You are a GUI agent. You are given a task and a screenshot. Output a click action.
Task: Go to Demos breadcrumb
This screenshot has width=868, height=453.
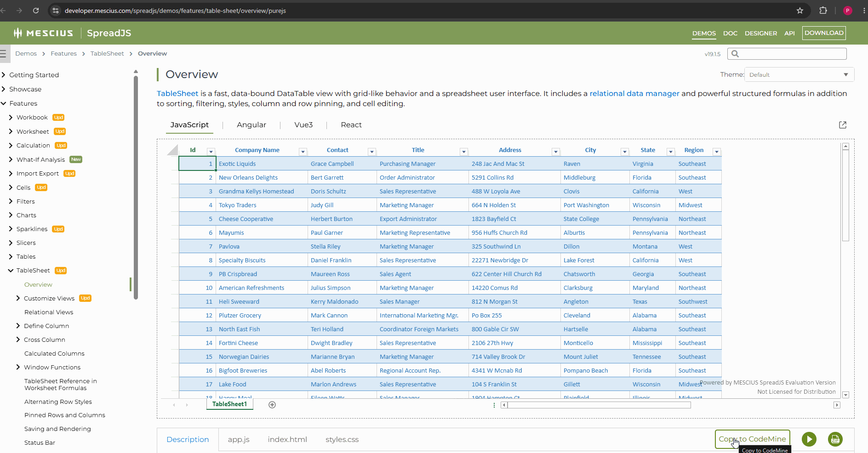tap(26, 54)
